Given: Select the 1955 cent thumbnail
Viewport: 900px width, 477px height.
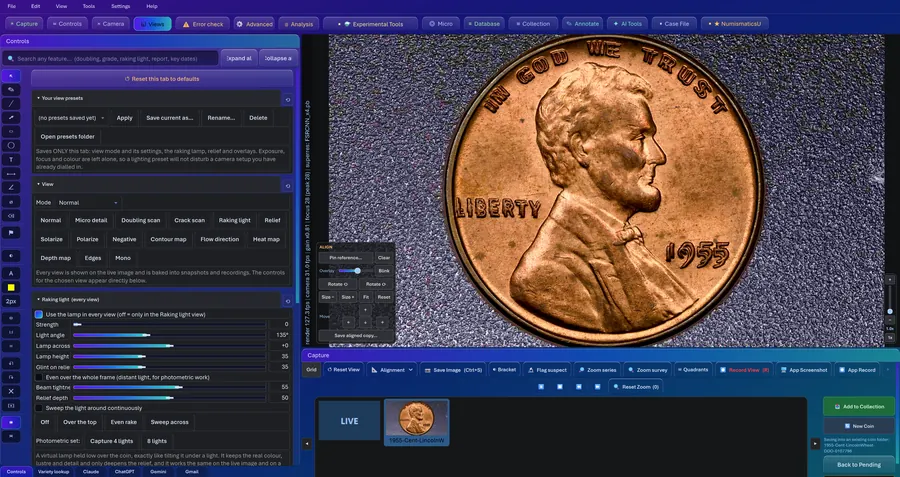Looking at the screenshot, I should click(x=417, y=422).
